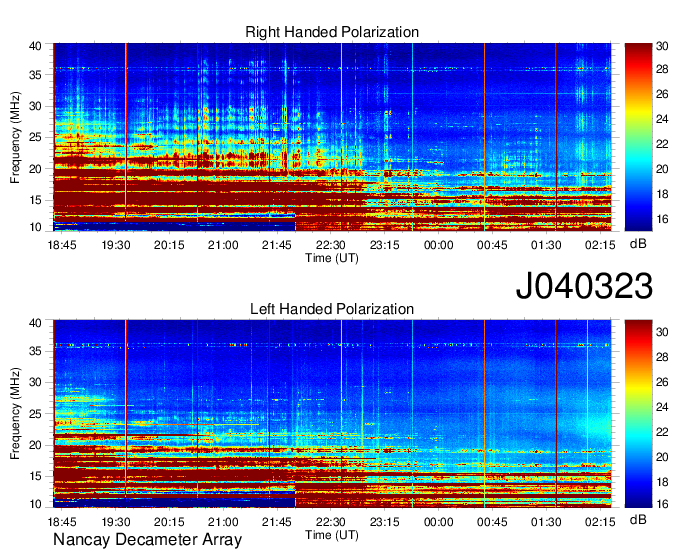Click the right-handed plot's color scale bar
680x552 pixels.
coord(638,137)
